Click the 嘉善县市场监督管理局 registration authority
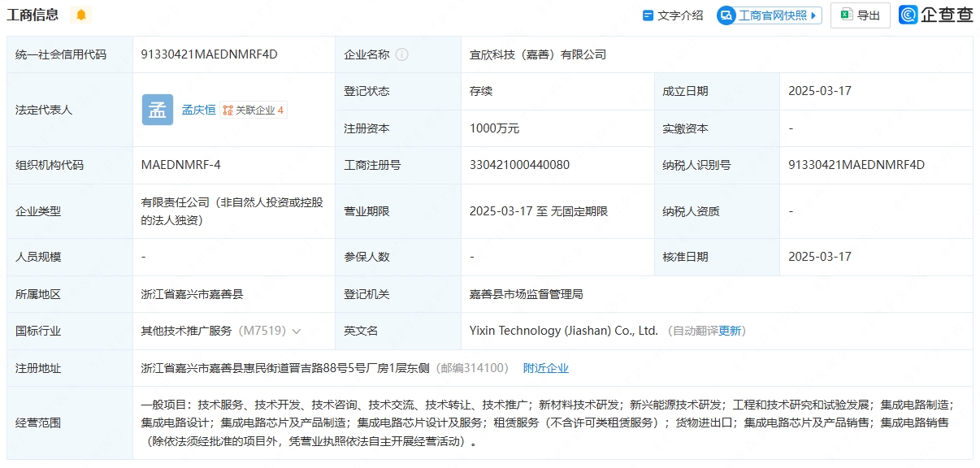Screen dimensions: 980x468 pos(526,294)
